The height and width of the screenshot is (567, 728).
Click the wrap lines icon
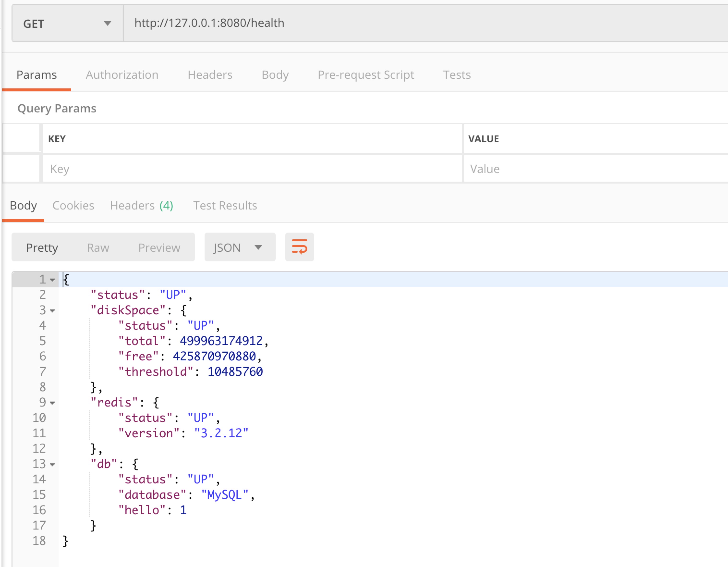[x=299, y=247]
